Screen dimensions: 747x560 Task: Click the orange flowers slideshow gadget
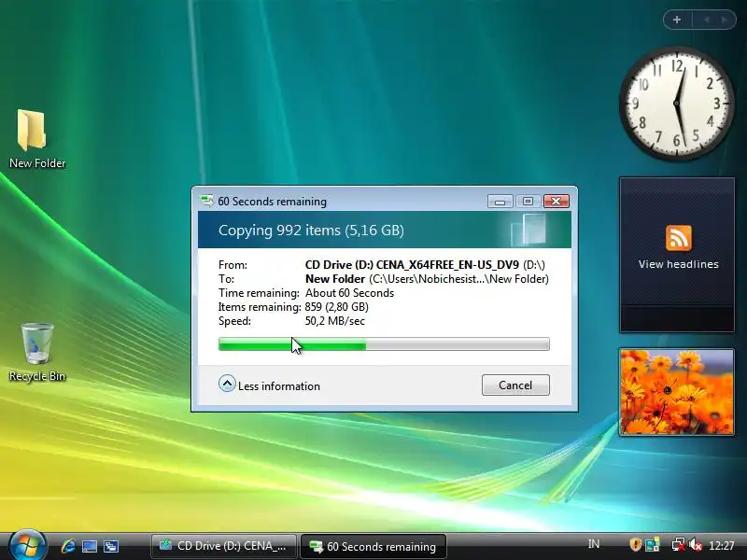click(677, 392)
